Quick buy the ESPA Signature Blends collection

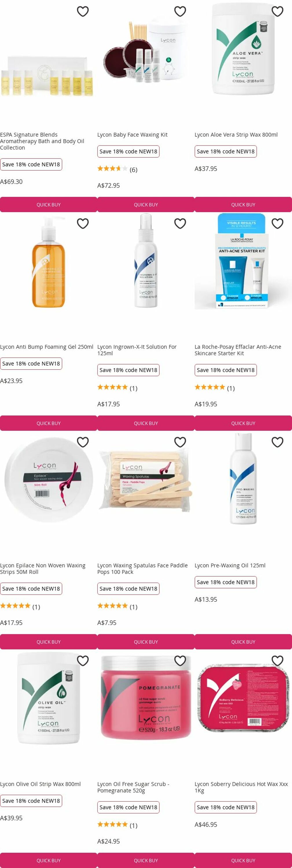tap(49, 205)
